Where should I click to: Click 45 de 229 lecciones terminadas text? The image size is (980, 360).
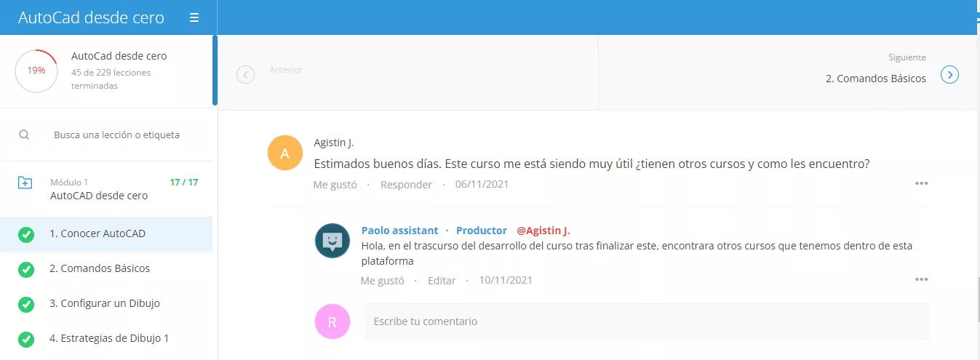[111, 79]
